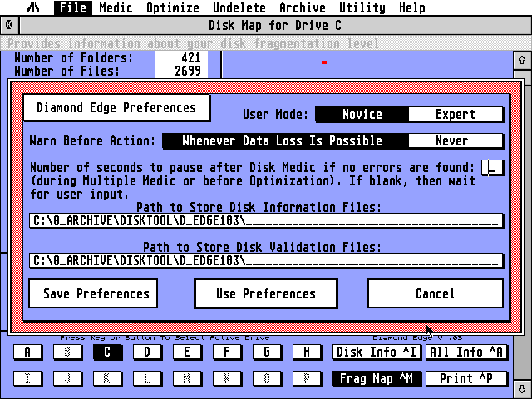Image resolution: width=532 pixels, height=399 pixels.
Task: Cancel the preferences dialog
Action: [x=436, y=293]
